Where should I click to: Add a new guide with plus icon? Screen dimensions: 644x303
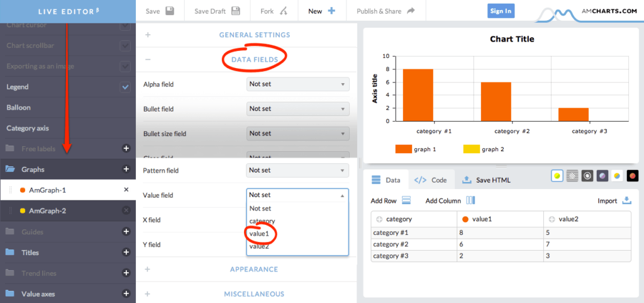(x=126, y=231)
